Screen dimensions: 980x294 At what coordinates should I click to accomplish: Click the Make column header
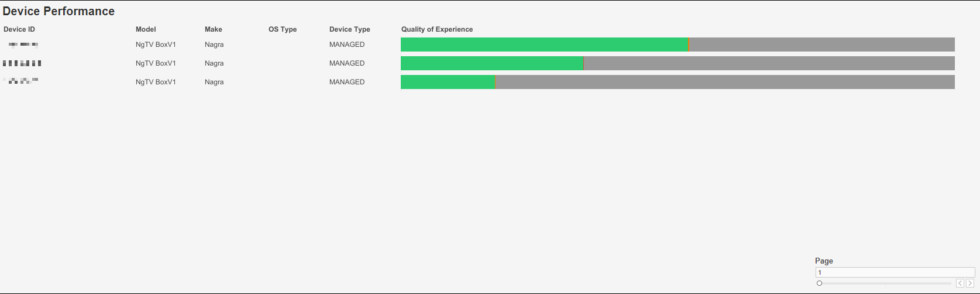point(214,29)
